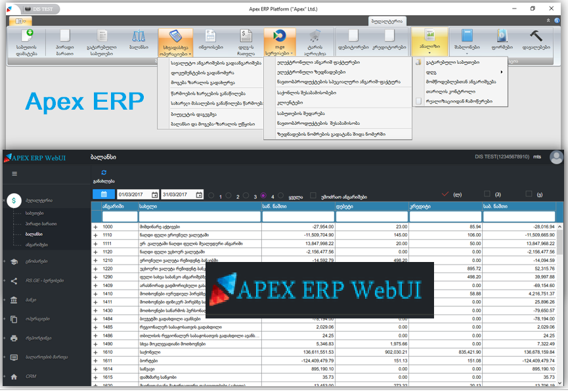
Task: Click the scrollbar down arrow in table
Action: coord(559,383)
